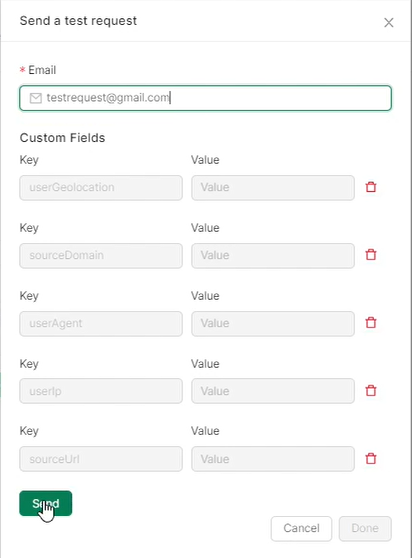
Task: Click the envelope icon in the Email field
Action: pos(36,98)
